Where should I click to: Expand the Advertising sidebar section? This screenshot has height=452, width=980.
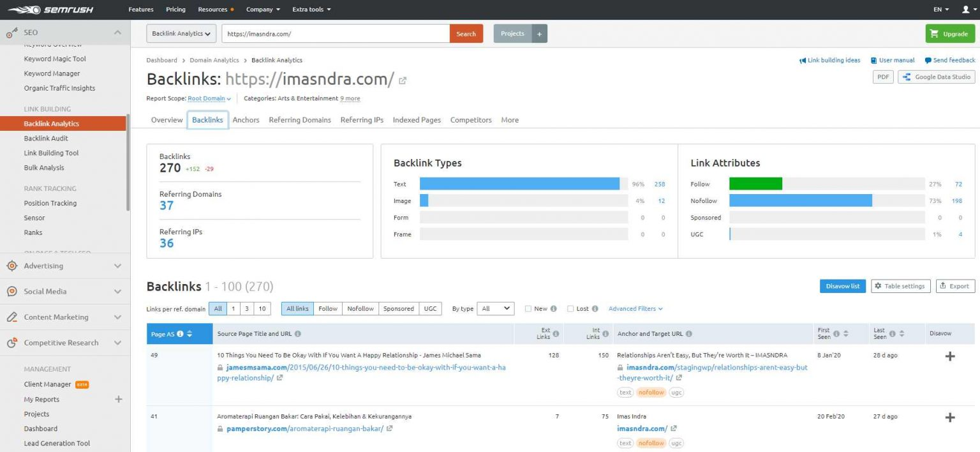pos(117,266)
